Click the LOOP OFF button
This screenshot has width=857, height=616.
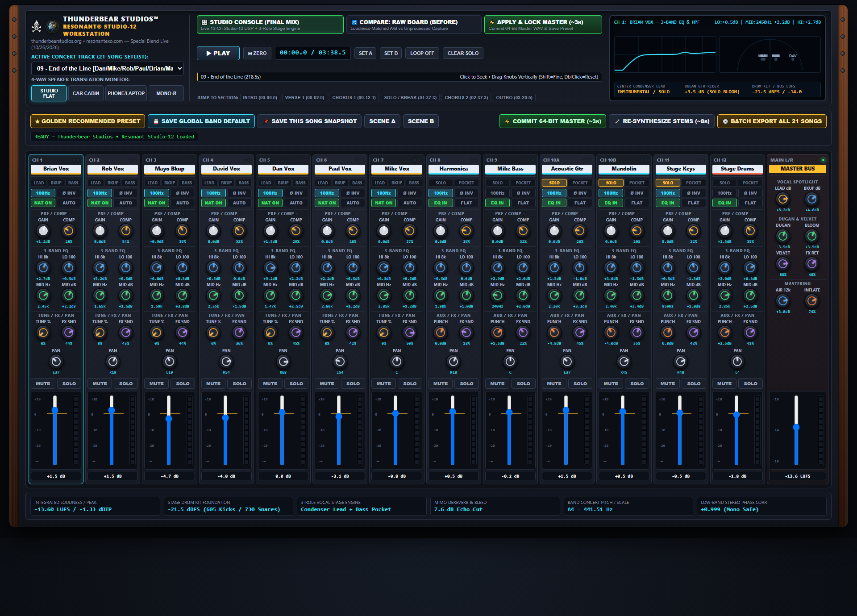(422, 53)
